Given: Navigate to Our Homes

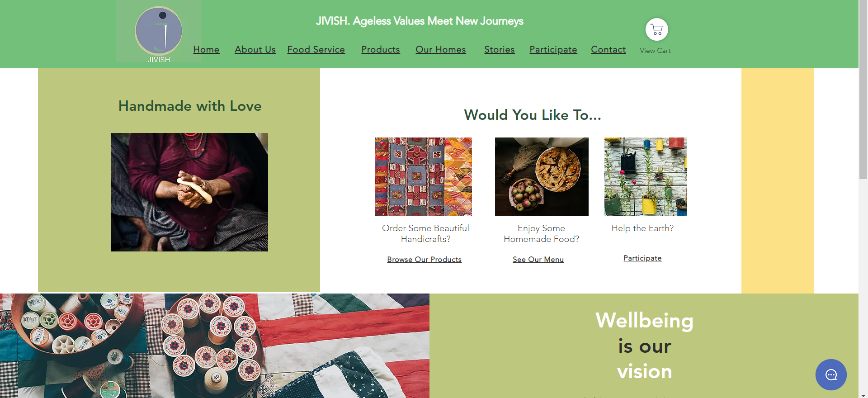Looking at the screenshot, I should point(441,49).
